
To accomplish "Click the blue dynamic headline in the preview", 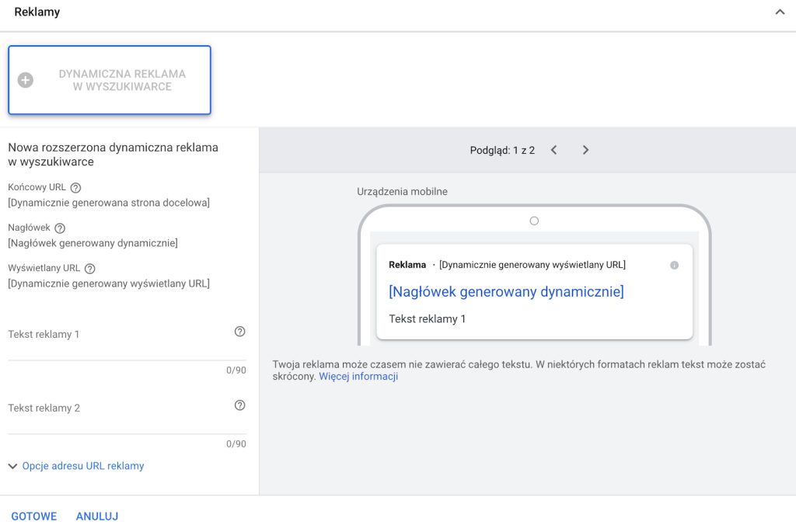I will [x=506, y=292].
